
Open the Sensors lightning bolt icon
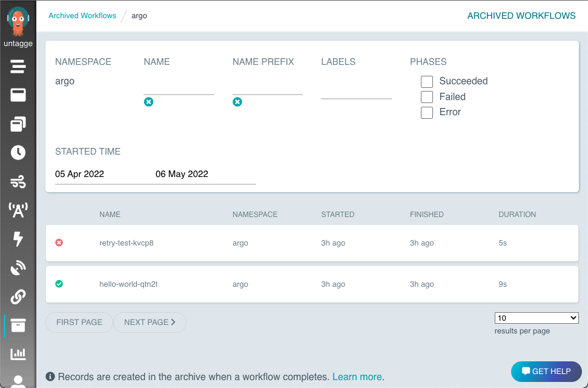[18, 239]
